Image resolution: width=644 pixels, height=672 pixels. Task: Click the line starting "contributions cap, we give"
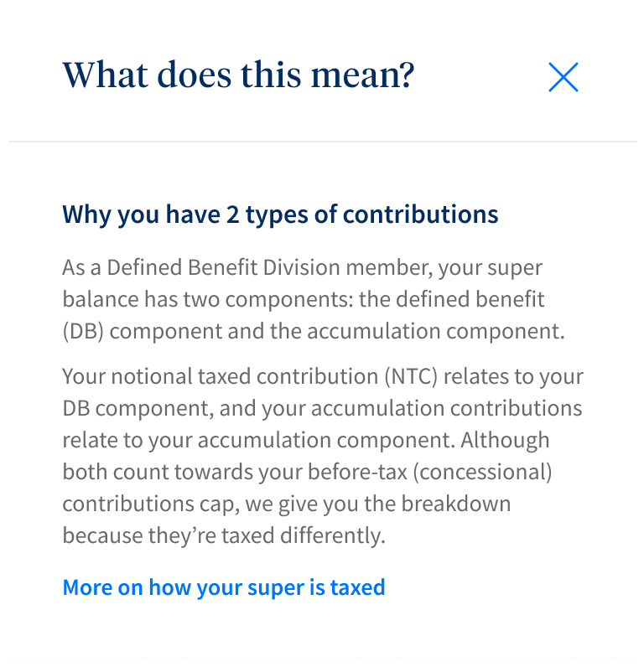pyautogui.click(x=286, y=504)
